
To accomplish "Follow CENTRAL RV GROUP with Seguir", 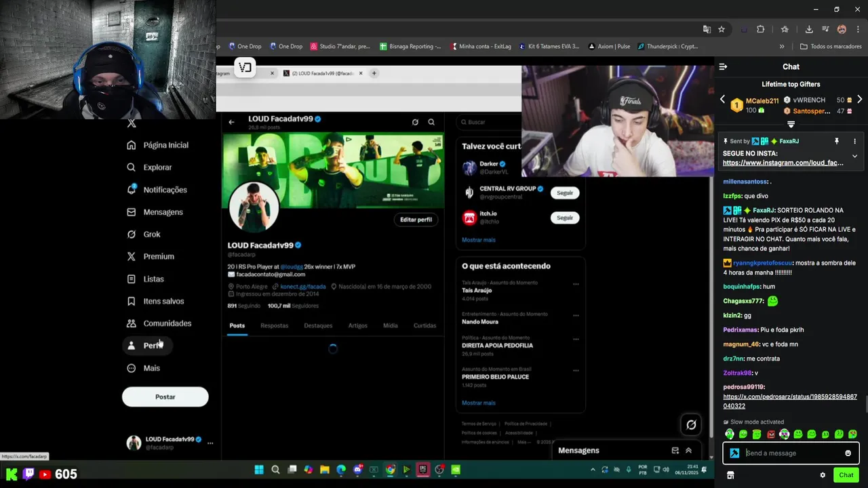I will coord(565,192).
